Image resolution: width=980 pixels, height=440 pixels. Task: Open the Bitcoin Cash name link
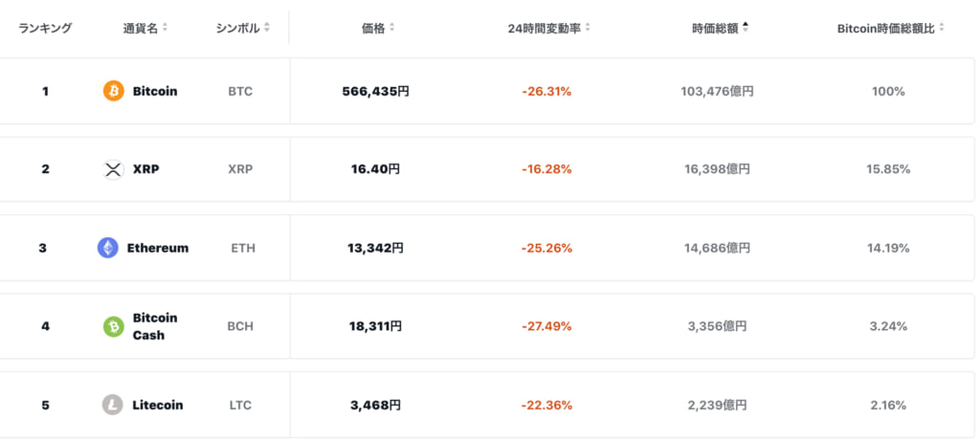[155, 326]
